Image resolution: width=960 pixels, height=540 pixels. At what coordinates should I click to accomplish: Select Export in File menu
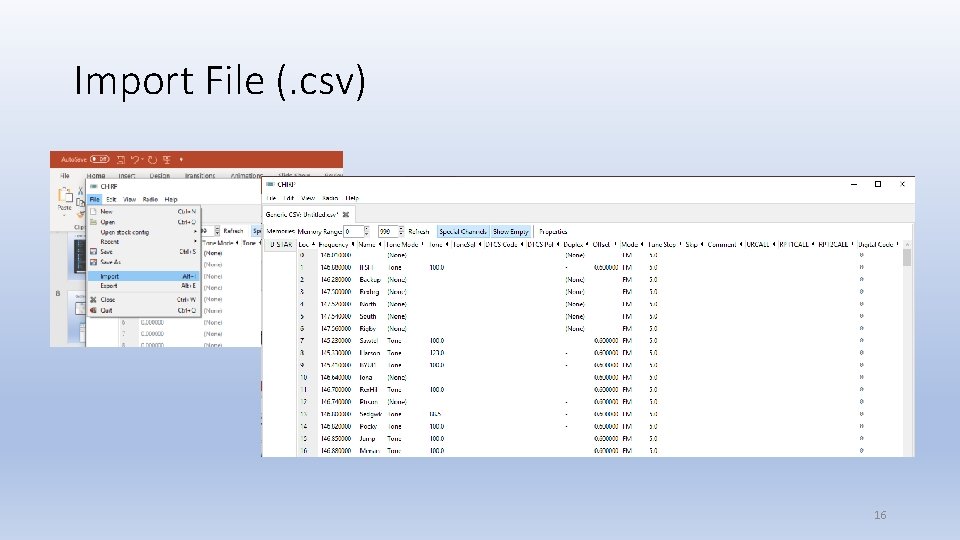[x=143, y=286]
